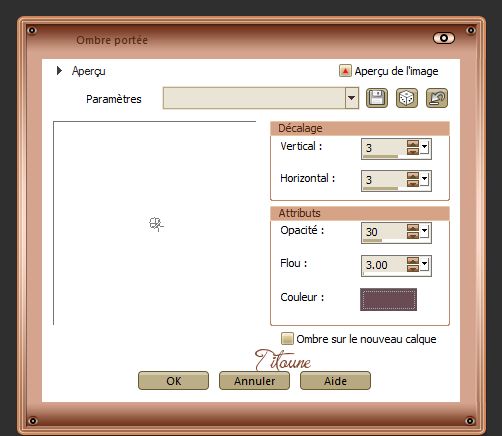
Task: Enable Ombre sur le nouveau calque
Action: (287, 339)
